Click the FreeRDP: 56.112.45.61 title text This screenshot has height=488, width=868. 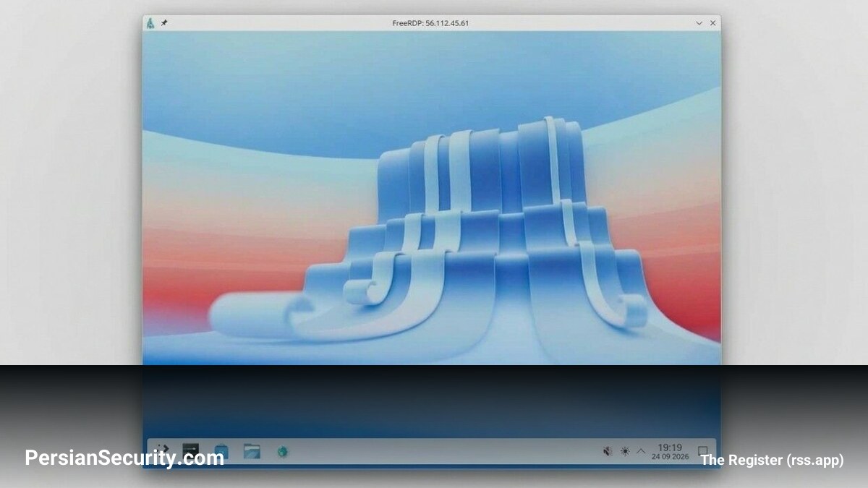[x=430, y=23]
